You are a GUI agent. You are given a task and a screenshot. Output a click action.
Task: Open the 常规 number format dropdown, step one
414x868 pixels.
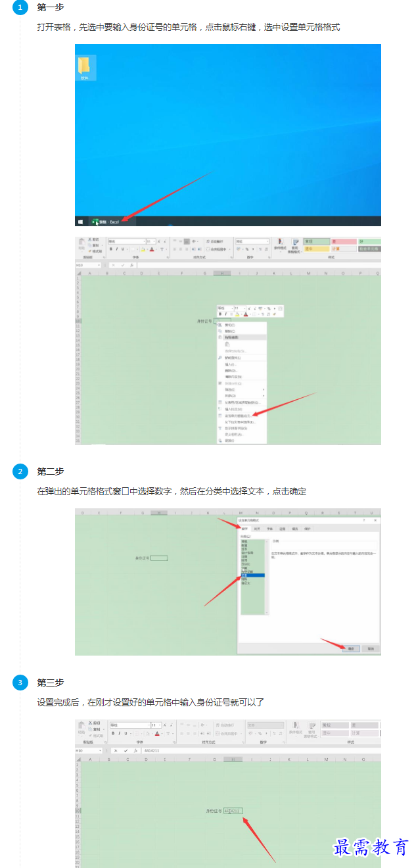[267, 241]
